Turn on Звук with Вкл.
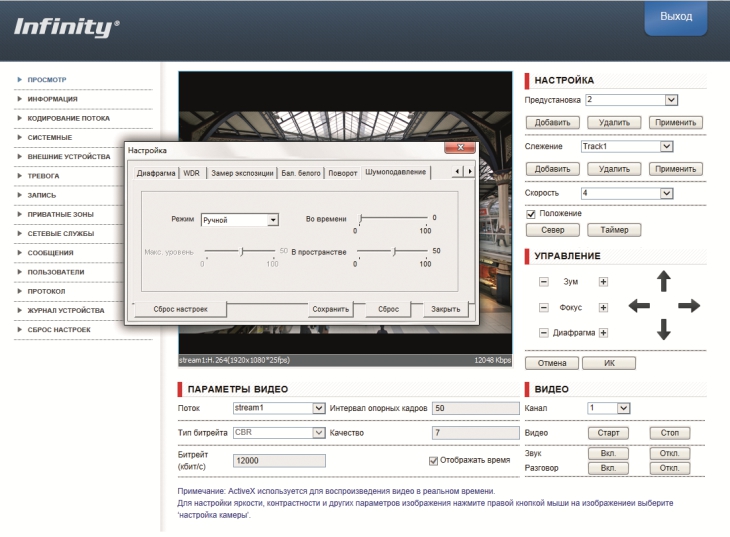Viewport: 730px width, 537px height. point(608,454)
